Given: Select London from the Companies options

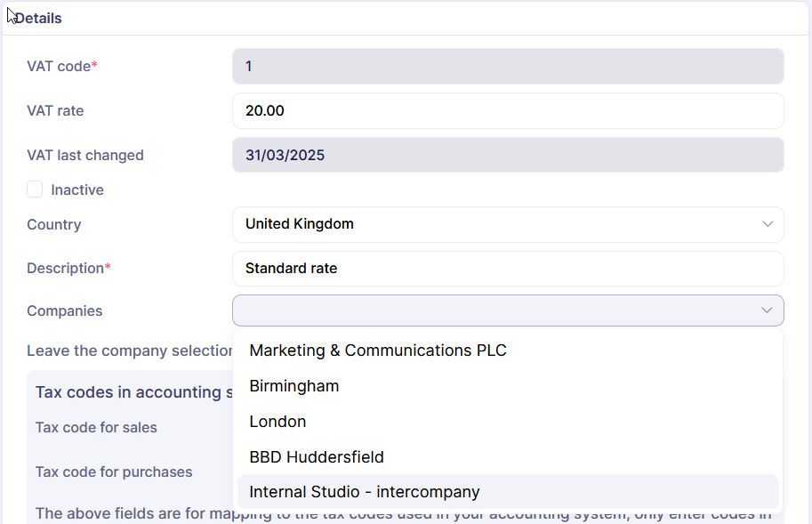Looking at the screenshot, I should point(277,422).
